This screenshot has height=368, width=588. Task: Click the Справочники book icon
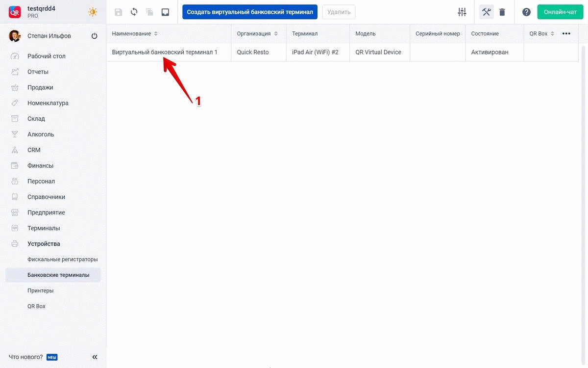coord(15,197)
